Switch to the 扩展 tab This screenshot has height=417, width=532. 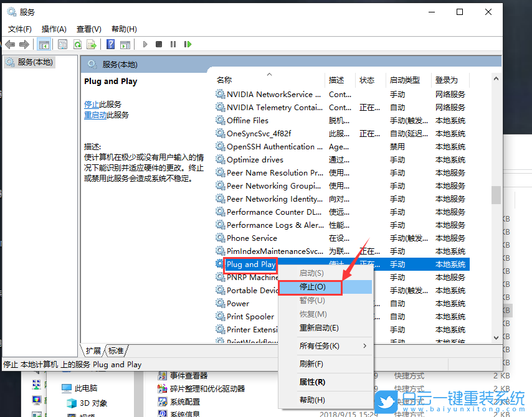coord(94,350)
